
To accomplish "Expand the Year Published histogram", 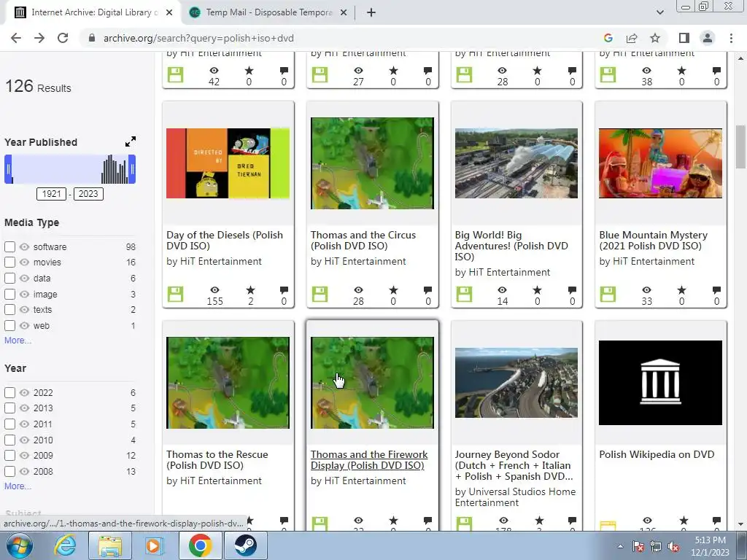I will coord(130,141).
